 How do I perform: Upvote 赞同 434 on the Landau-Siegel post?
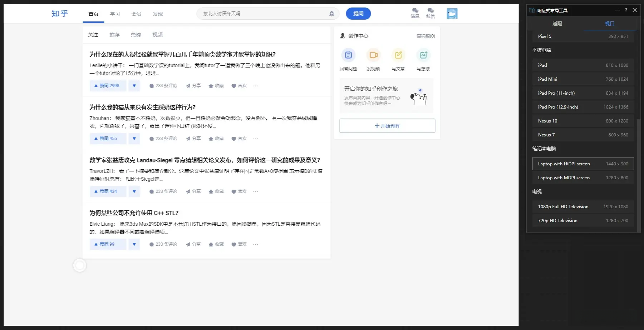108,191
